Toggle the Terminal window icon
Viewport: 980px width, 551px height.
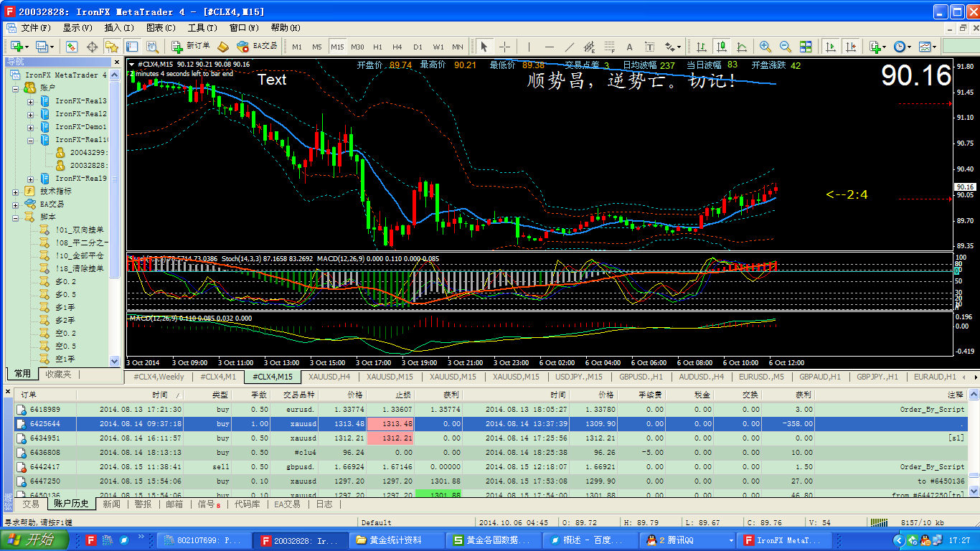[132, 47]
